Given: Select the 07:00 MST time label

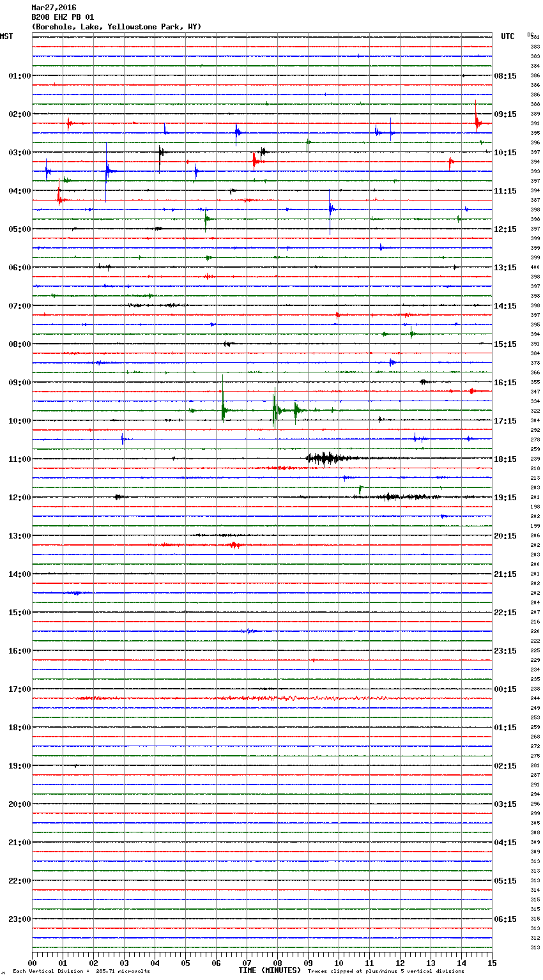Looking at the screenshot, I should tap(19, 306).
